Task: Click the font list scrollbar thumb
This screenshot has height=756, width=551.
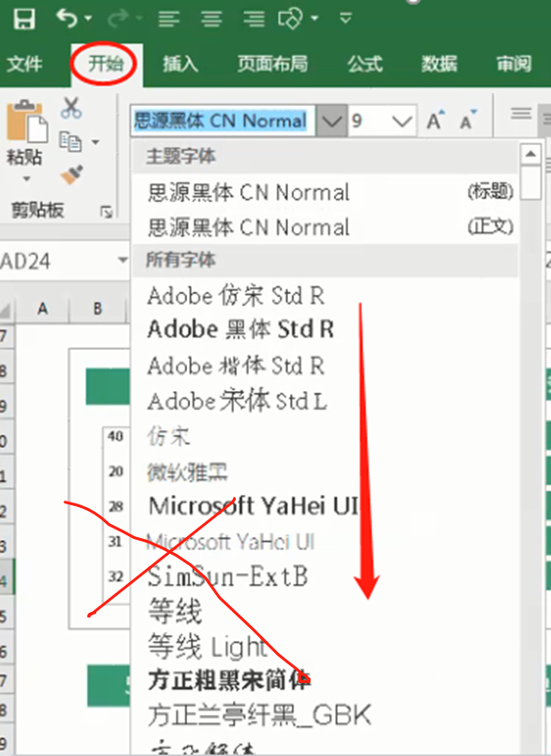Action: 530,182
